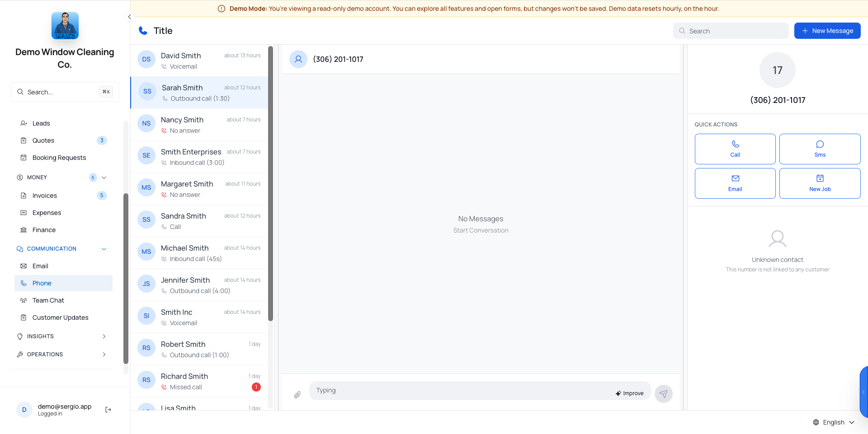Click the phone icon beside Title
This screenshot has height=434, width=868.
143,31
